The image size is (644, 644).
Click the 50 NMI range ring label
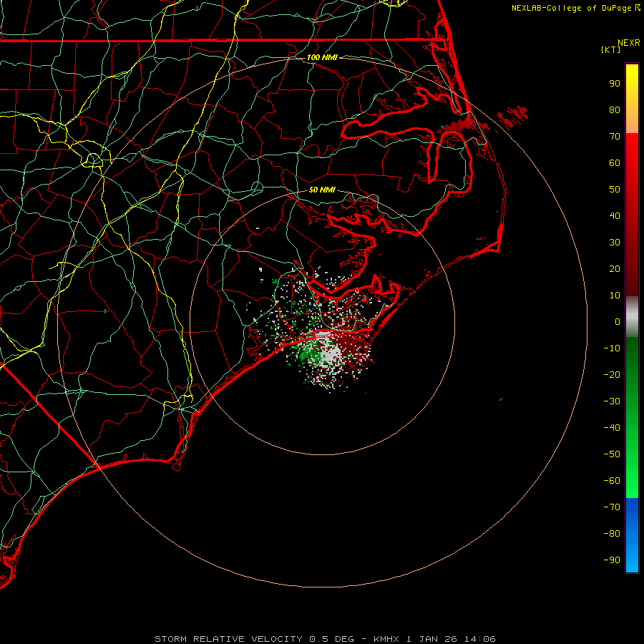point(322,190)
